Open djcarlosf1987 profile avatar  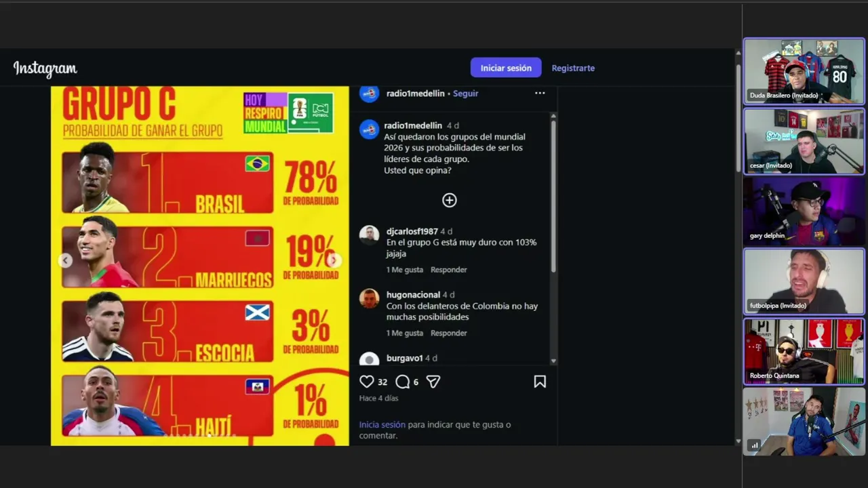(x=369, y=235)
